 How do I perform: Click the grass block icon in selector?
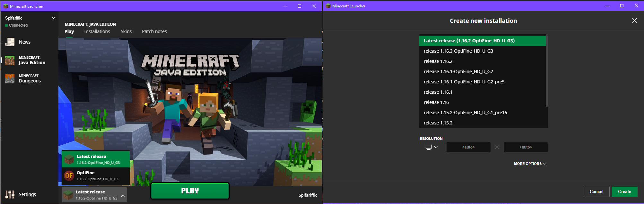(68, 195)
